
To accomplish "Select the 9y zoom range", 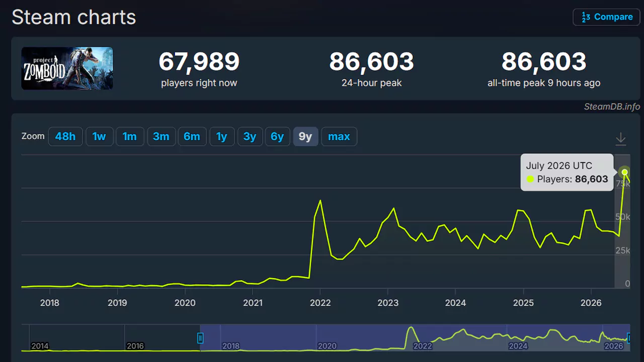I will [305, 136].
